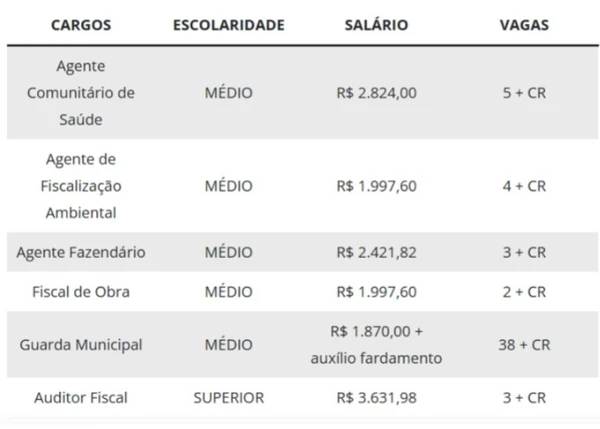Viewport: 600px width, 429px height.
Task: Click the 2 + CR vacancies value
Action: pos(524,292)
